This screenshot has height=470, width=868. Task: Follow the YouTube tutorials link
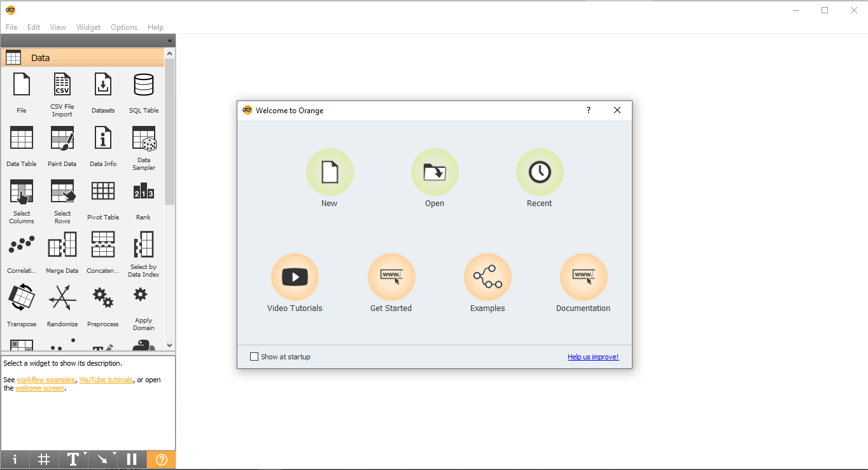coord(106,380)
